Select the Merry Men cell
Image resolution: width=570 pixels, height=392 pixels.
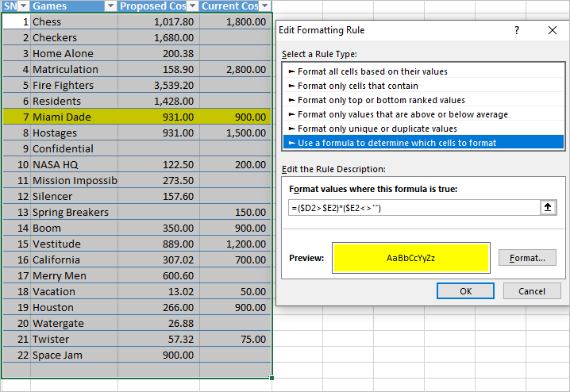pyautogui.click(x=74, y=275)
